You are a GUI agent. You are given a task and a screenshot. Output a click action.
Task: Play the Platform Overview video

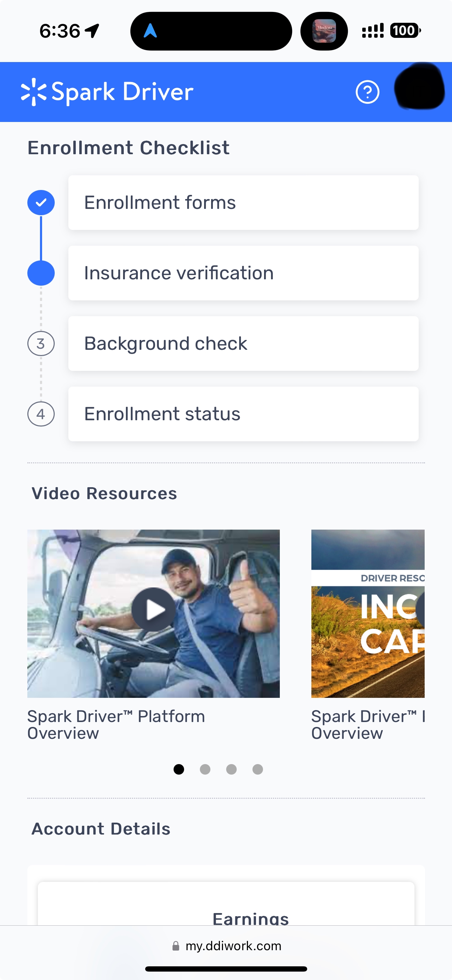[153, 610]
